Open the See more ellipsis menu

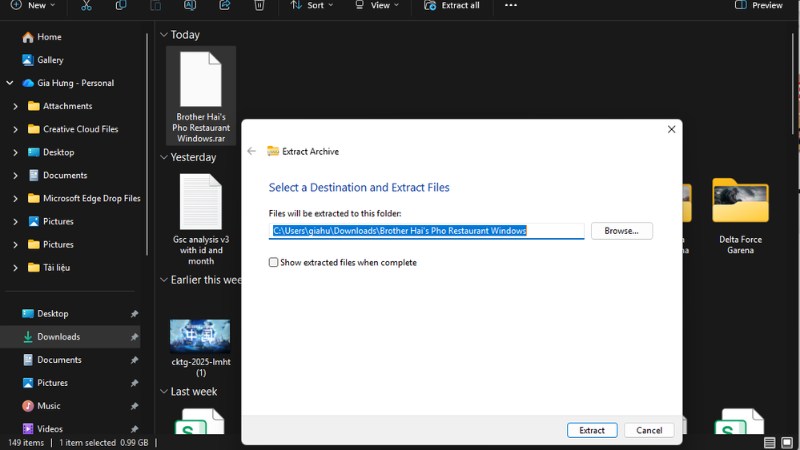pyautogui.click(x=511, y=5)
